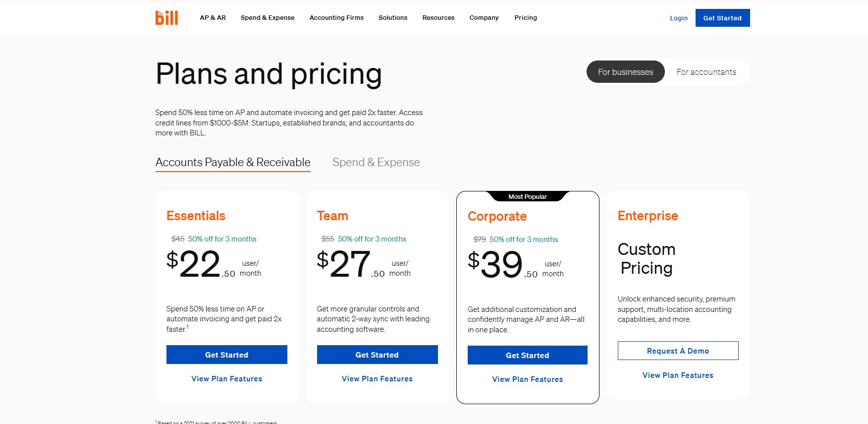
Task: Select For businesses toggle option
Action: tap(625, 72)
